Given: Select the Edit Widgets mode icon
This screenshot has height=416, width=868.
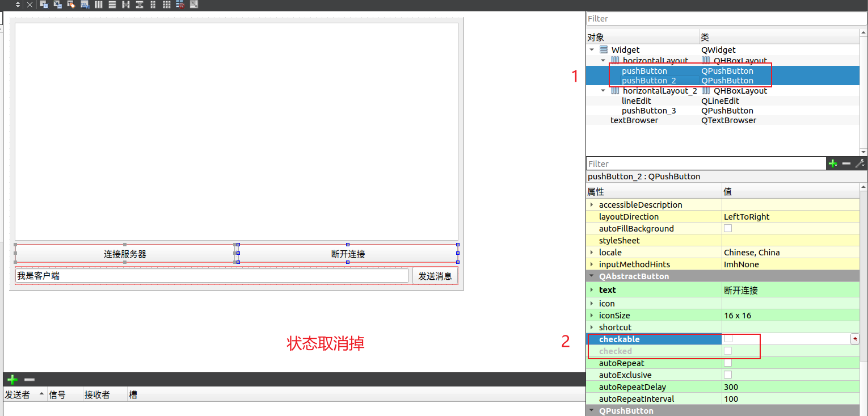Looking at the screenshot, I should click(x=43, y=5).
